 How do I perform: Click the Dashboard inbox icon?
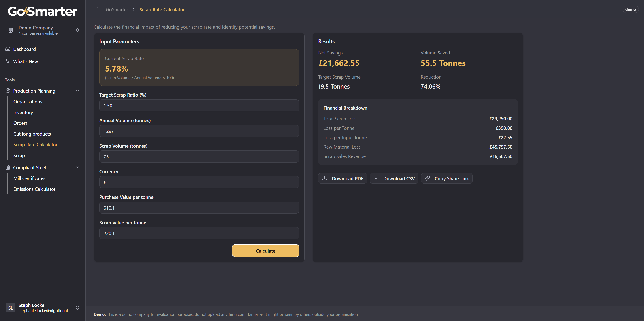pyautogui.click(x=8, y=49)
